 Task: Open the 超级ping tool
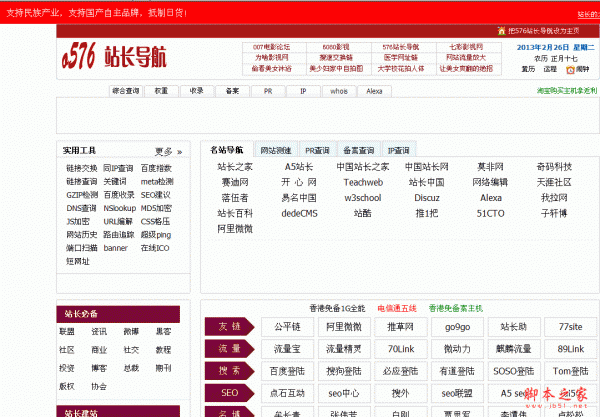click(x=156, y=235)
